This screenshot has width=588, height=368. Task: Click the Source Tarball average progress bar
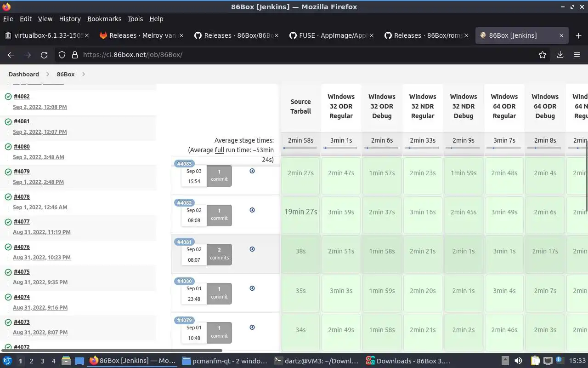[x=301, y=148]
